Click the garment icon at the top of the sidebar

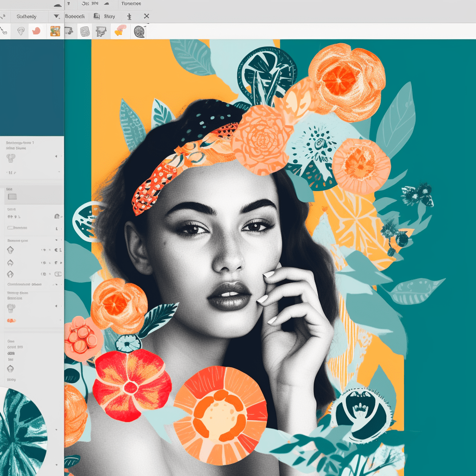[x=11, y=158]
